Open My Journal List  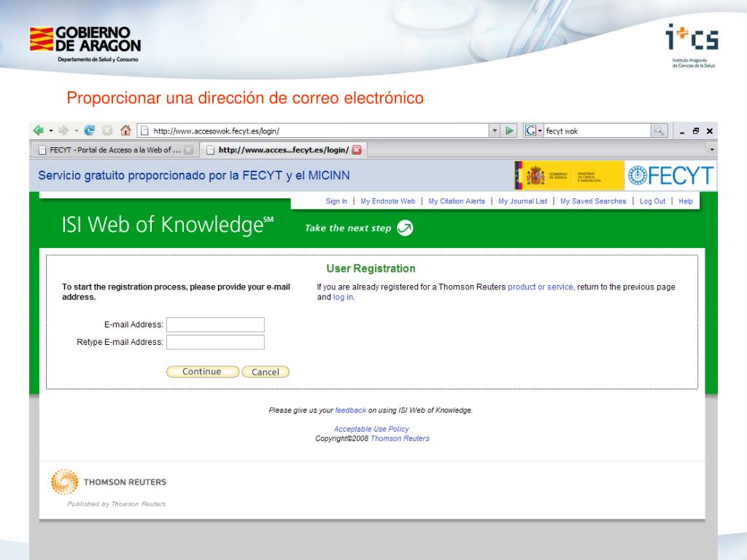click(x=522, y=201)
